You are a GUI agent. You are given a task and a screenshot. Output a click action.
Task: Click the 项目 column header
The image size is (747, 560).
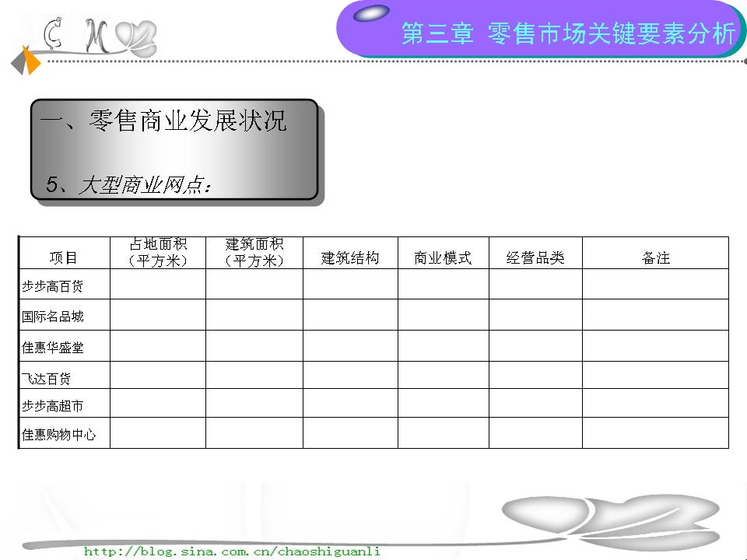click(x=64, y=258)
